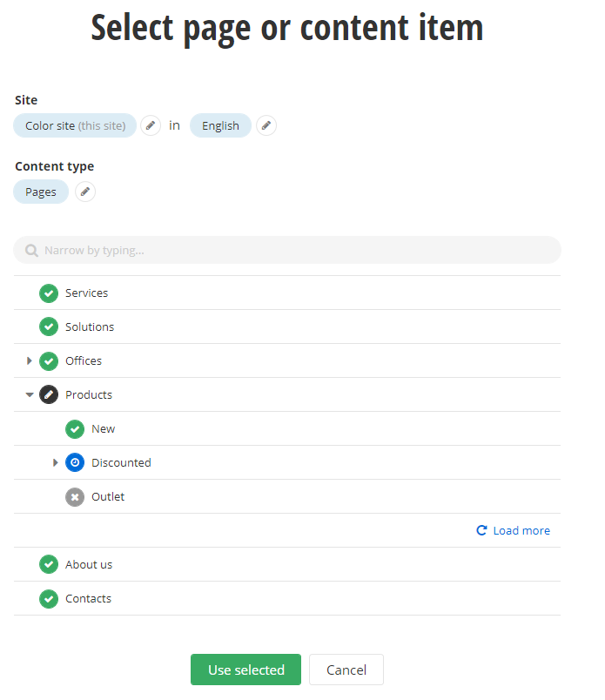
Task: Select the Solutions page
Action: click(90, 327)
